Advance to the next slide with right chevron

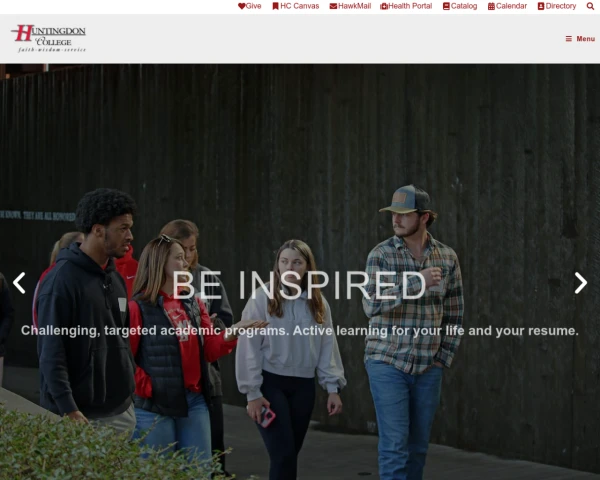pos(580,283)
